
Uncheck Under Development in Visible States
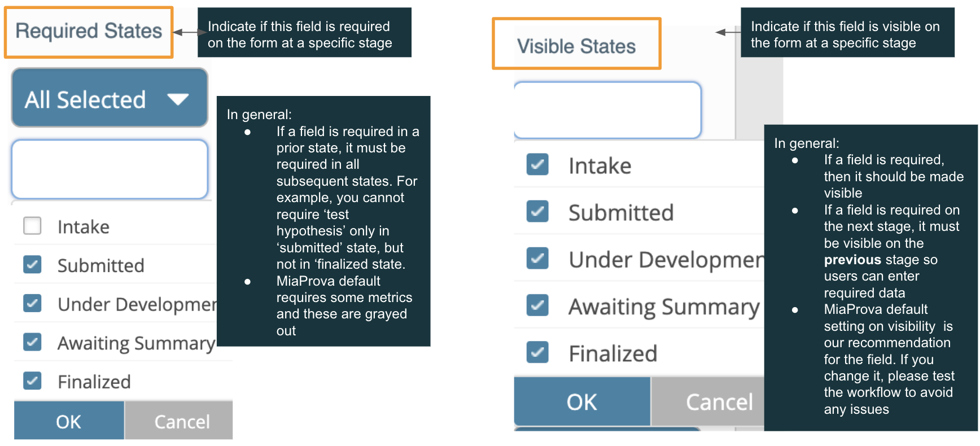[537, 258]
